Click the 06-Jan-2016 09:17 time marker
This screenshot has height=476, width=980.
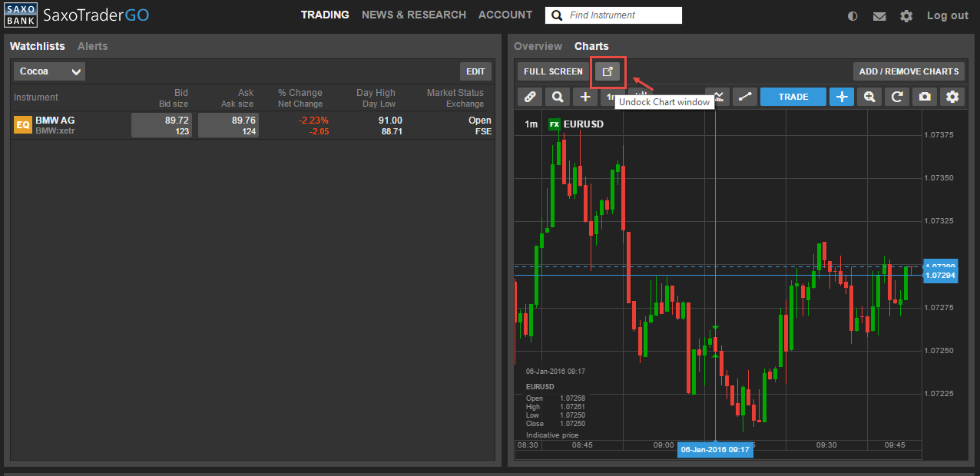pyautogui.click(x=715, y=450)
